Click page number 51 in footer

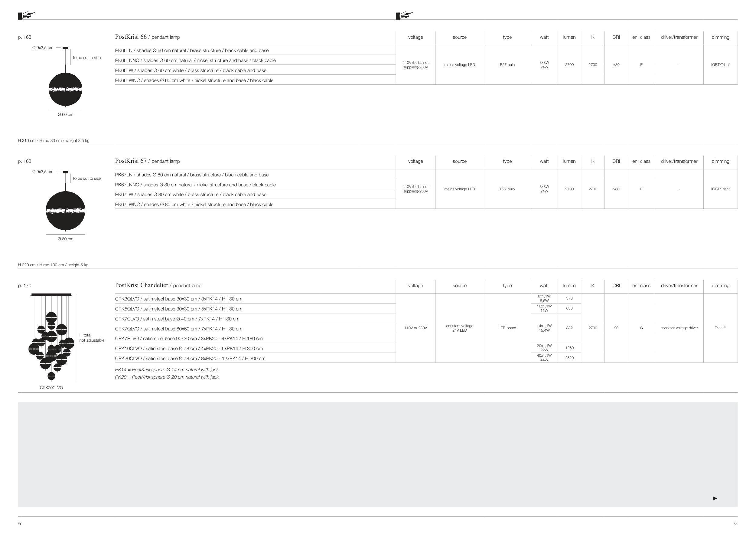[735, 524]
